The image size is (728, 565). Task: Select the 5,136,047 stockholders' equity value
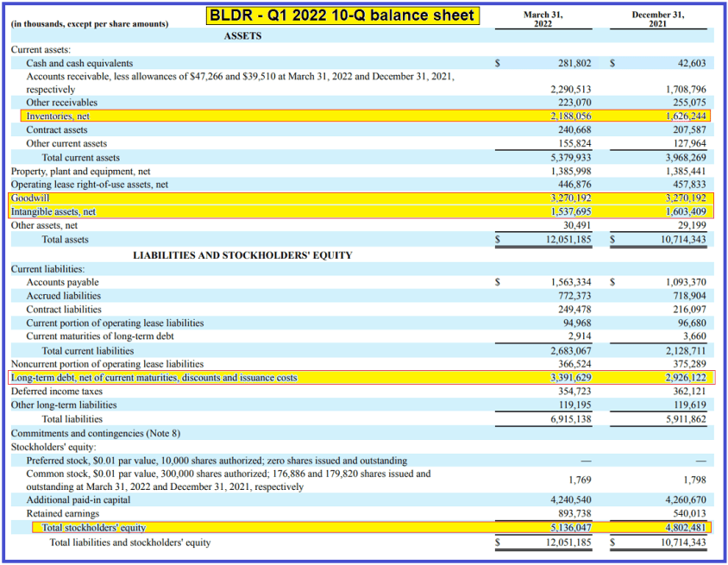[x=570, y=527]
